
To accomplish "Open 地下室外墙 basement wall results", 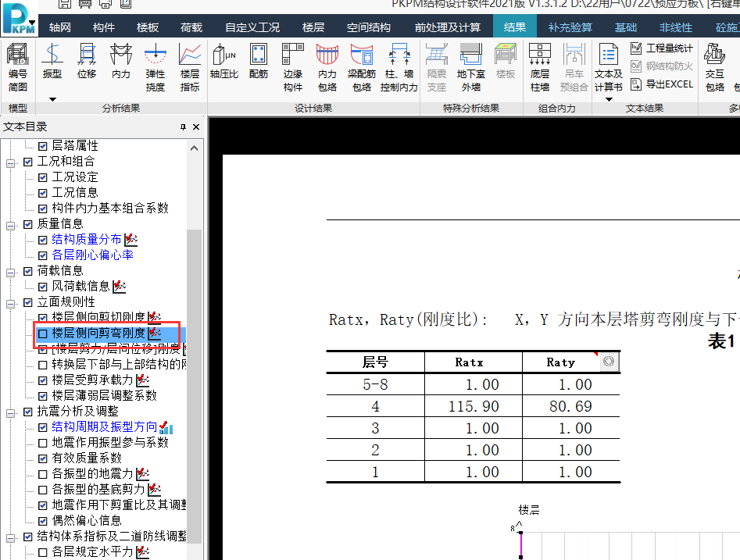I will coord(471,67).
